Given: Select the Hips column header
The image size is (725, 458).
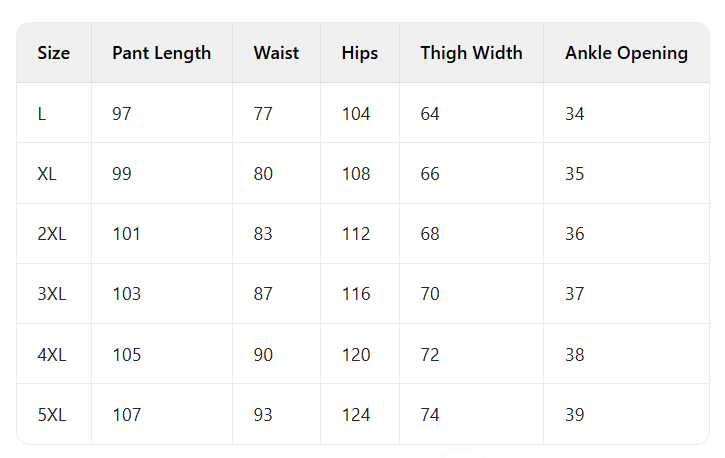Looking at the screenshot, I should coord(359,53).
